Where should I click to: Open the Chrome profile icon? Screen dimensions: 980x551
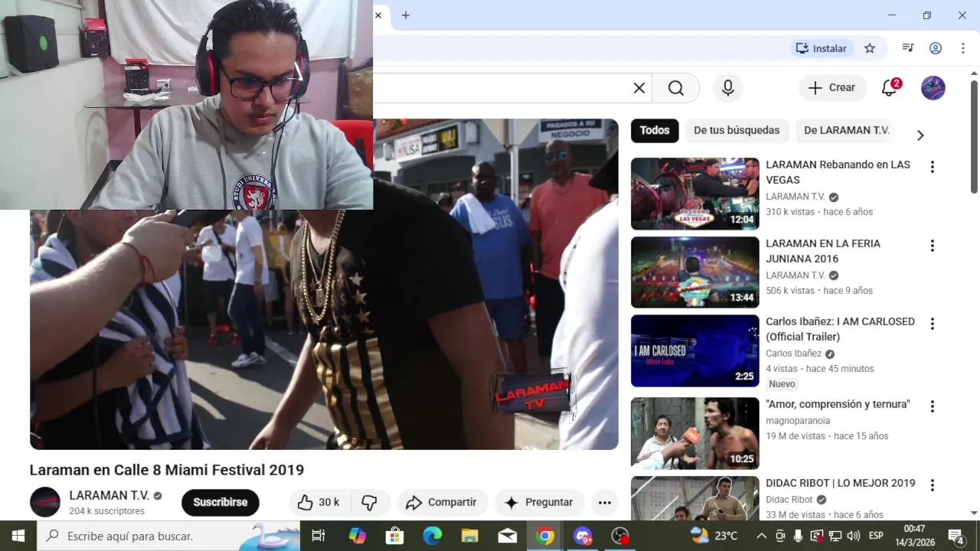(x=936, y=48)
